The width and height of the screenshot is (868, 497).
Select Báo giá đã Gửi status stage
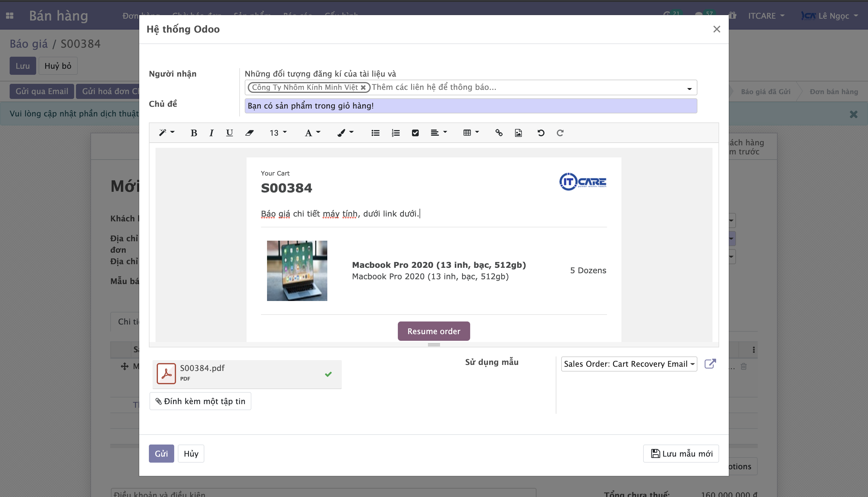tap(766, 91)
